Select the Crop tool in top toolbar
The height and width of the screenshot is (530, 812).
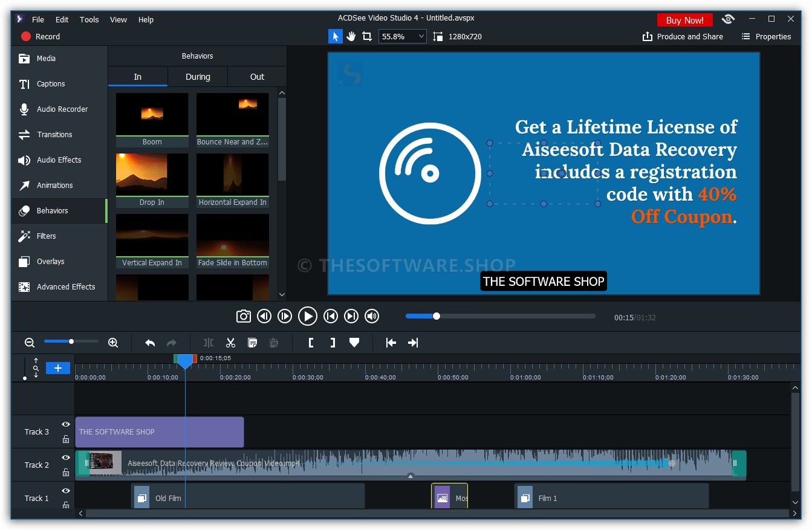[x=367, y=36]
